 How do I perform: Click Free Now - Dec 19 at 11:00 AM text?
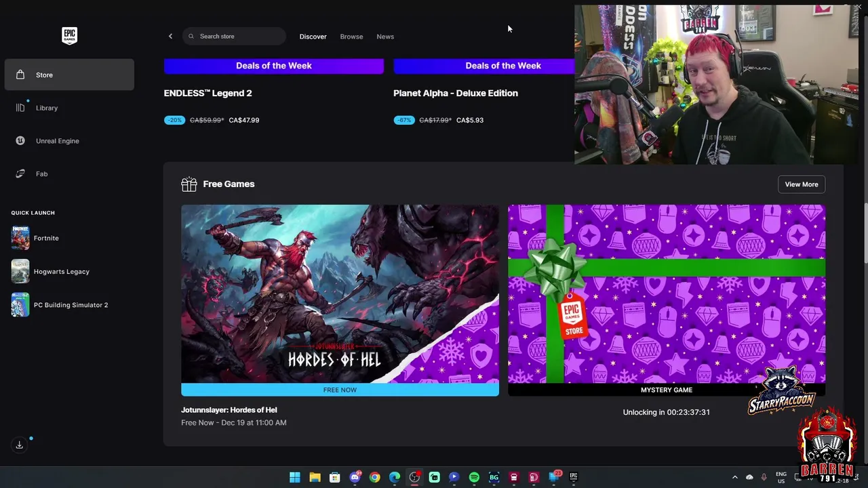click(234, 422)
